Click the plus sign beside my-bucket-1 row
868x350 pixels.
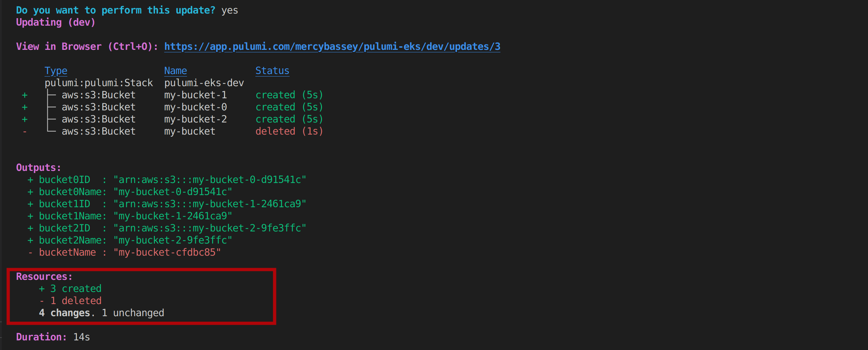(25, 95)
